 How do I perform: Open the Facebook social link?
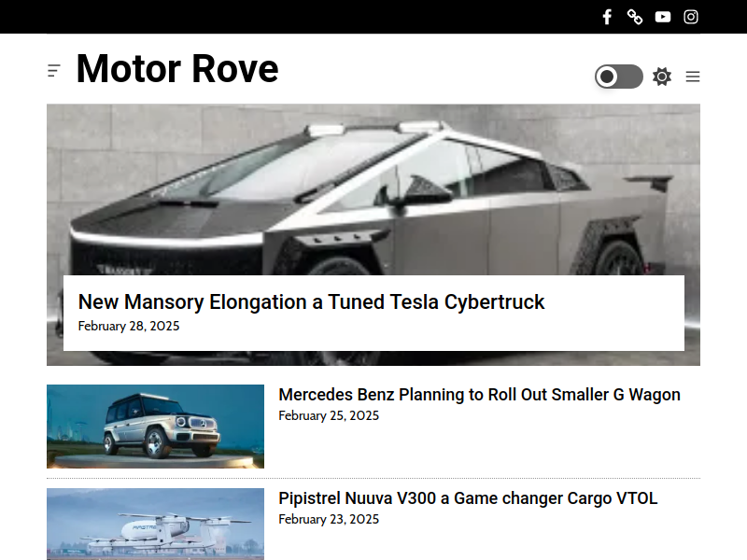(x=607, y=17)
